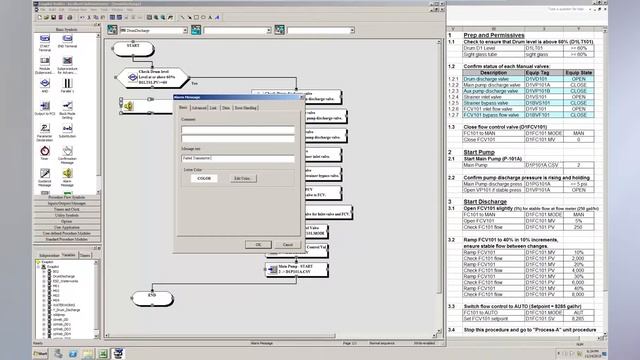This screenshot has height=360, width=640.
Task: Click the Message text input field
Action: (x=238, y=158)
